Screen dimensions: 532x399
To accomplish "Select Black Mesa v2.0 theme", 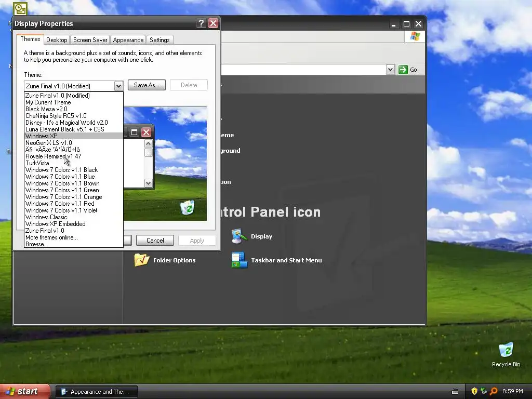I will click(74, 109).
